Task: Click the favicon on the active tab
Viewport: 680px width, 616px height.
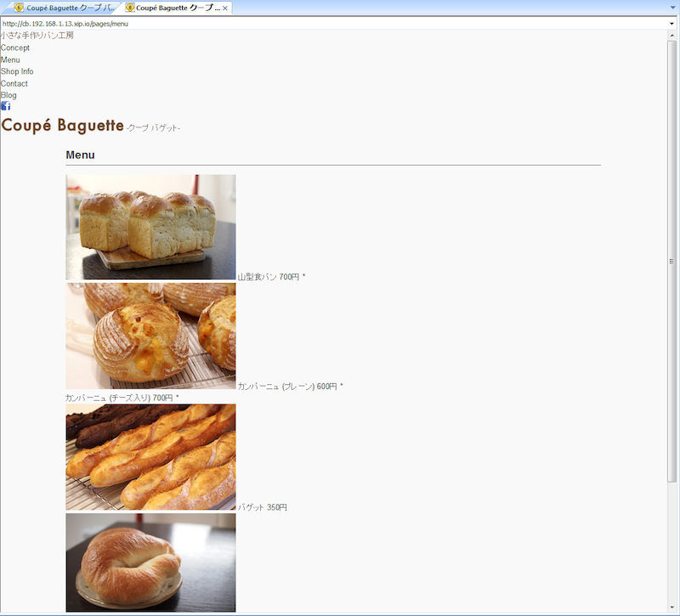Action: point(130,7)
